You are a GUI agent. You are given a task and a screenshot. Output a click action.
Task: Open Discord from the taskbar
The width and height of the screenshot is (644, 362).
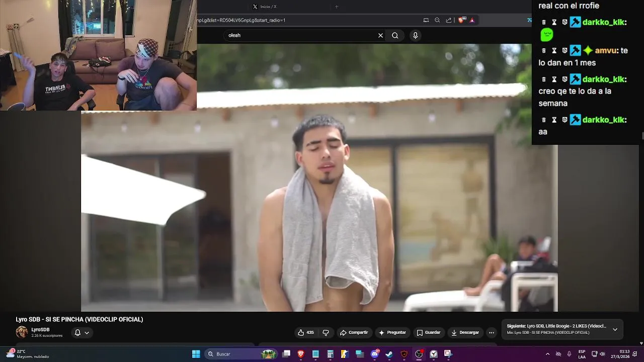coord(374,354)
